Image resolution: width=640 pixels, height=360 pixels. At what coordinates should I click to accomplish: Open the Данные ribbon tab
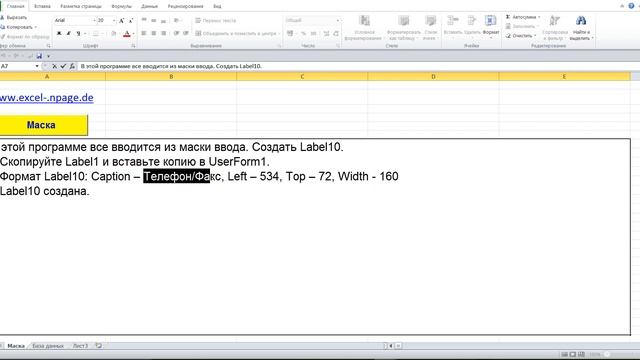149,6
